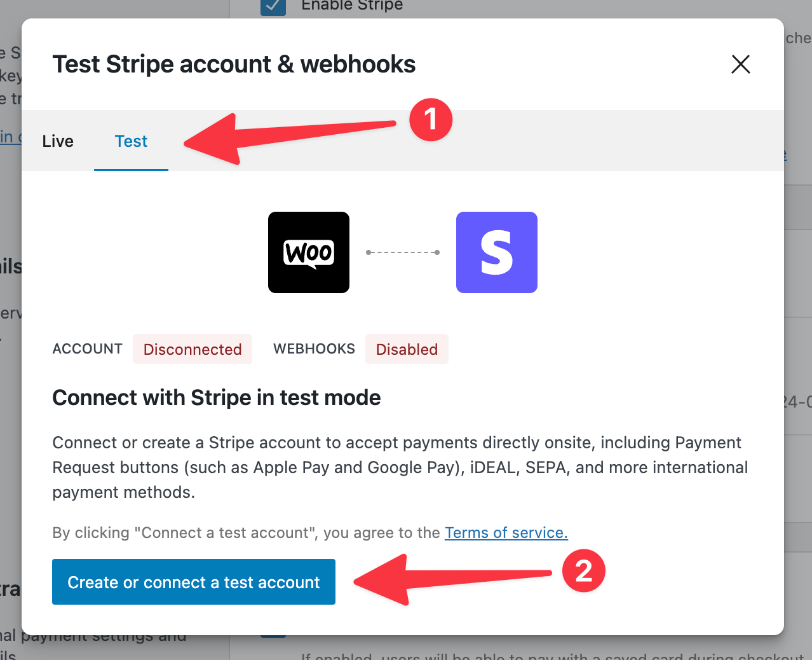Click the Connect with Stripe in test mode heading
Image resolution: width=812 pixels, height=660 pixels.
pyautogui.click(x=217, y=398)
